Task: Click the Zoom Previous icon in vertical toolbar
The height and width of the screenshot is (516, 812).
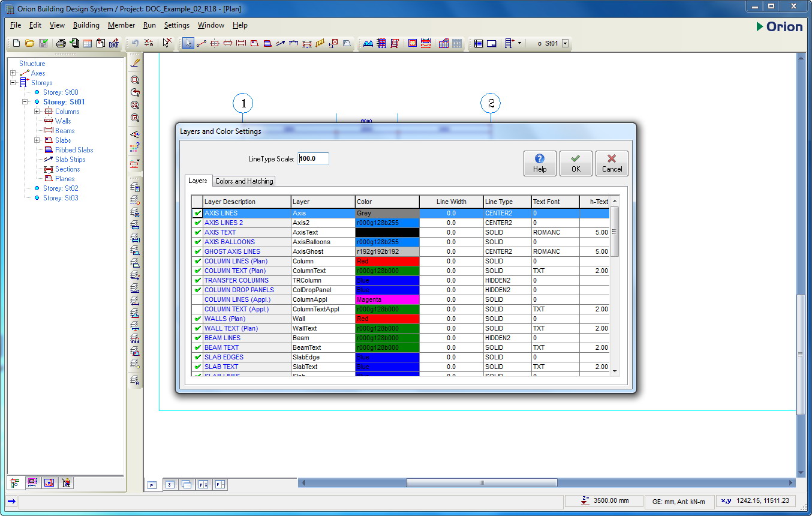Action: coord(135,92)
